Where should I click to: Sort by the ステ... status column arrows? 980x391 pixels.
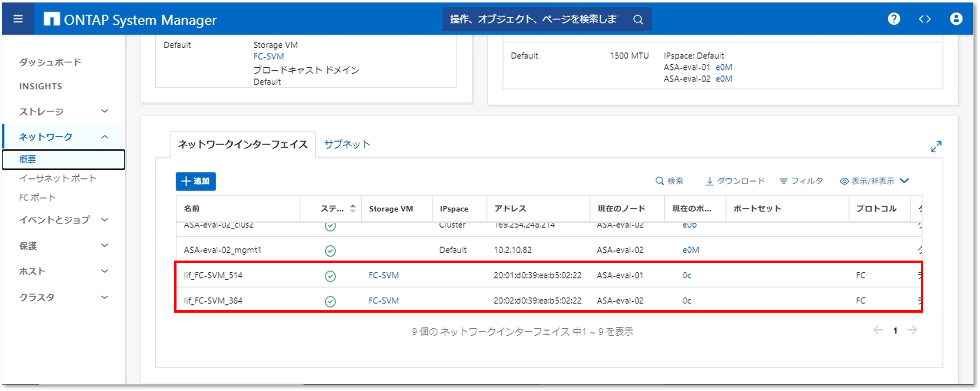coord(353,208)
